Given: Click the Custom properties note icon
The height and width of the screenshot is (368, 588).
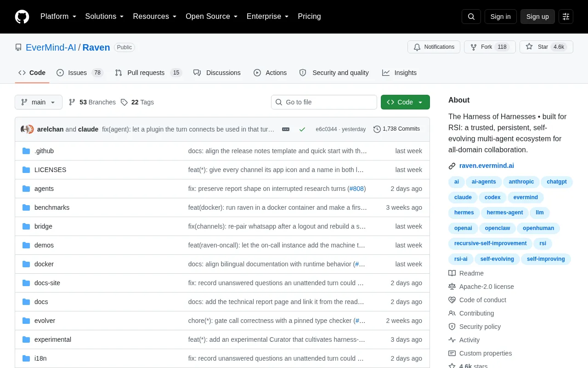Looking at the screenshot, I should (x=452, y=353).
